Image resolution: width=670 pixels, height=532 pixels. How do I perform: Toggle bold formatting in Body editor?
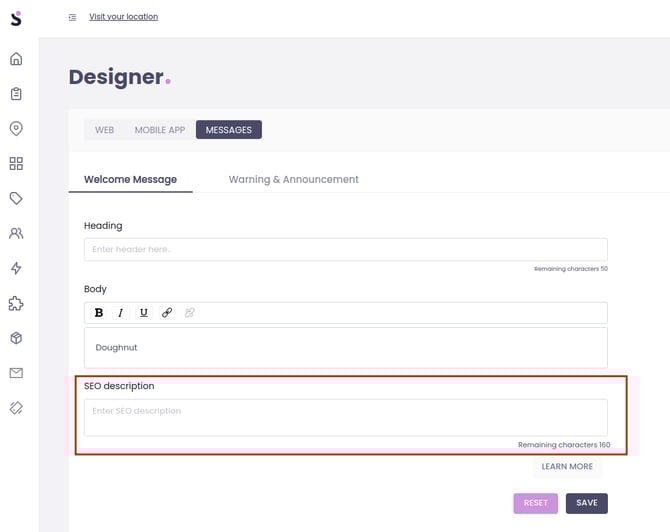[x=99, y=313]
